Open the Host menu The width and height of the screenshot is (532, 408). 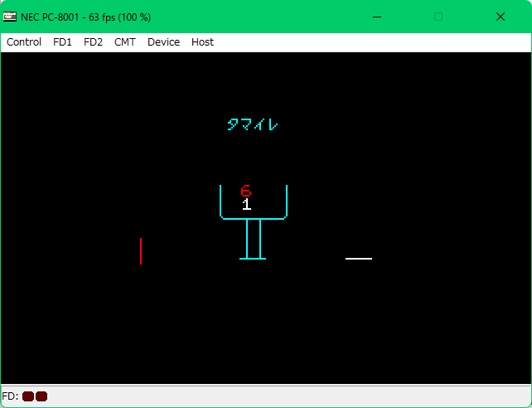pyautogui.click(x=202, y=42)
